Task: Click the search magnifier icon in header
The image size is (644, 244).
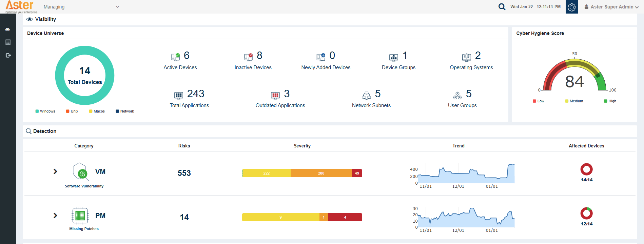Action: (x=502, y=7)
